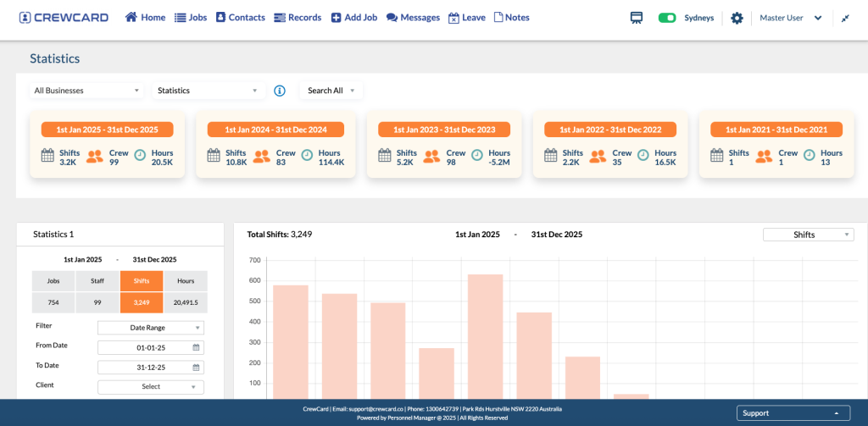Open the chart Shifts metric dropdown
Screen dimensions: 868x426
[x=808, y=235]
